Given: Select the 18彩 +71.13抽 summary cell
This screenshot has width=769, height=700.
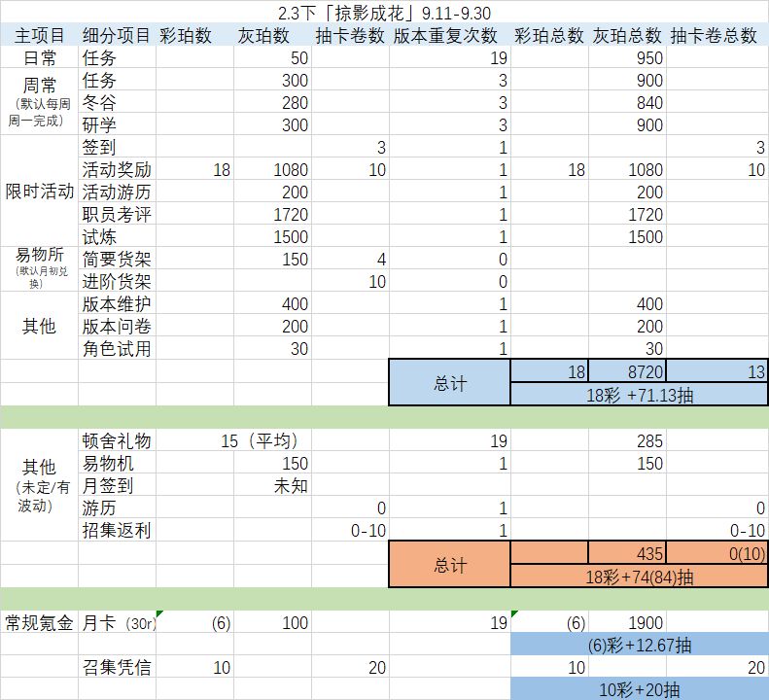Looking at the screenshot, I should pyautogui.click(x=639, y=395).
